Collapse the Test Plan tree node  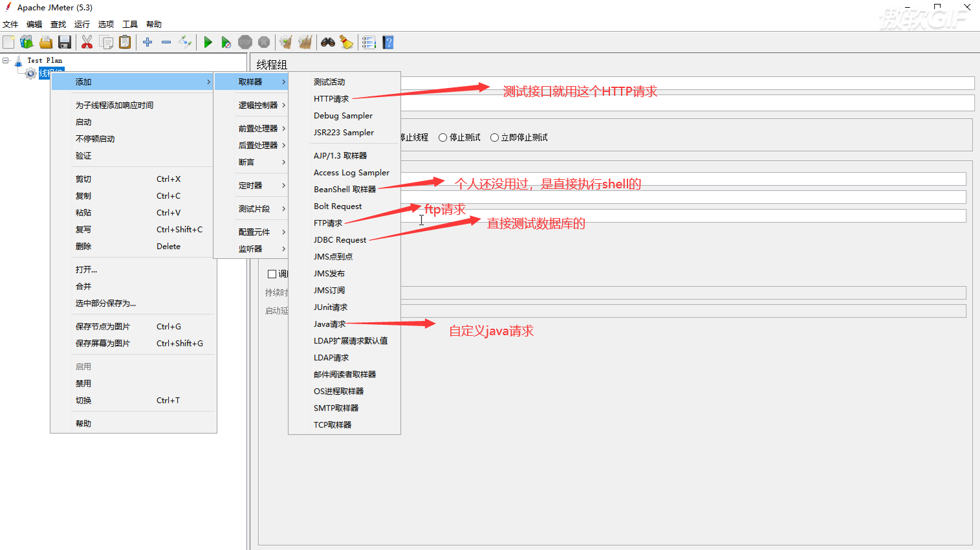point(6,61)
